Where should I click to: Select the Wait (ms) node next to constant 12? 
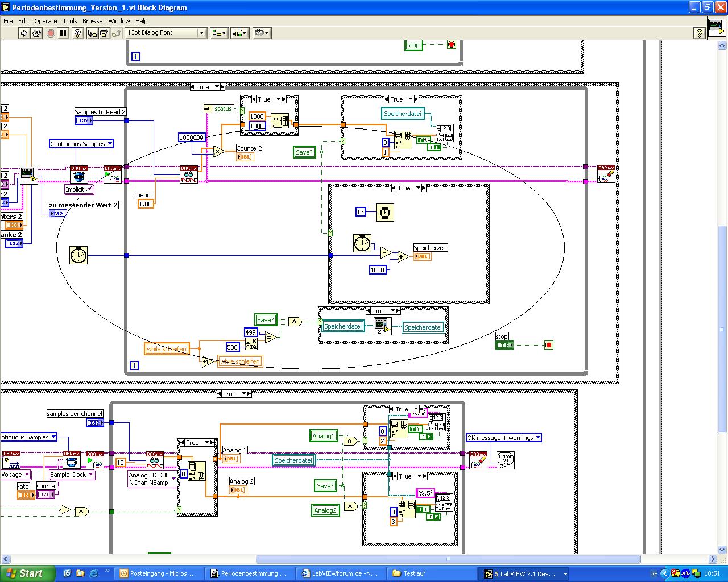click(x=385, y=212)
